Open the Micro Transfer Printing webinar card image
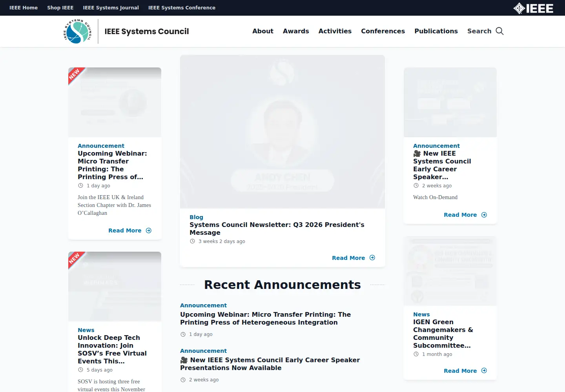 pos(115,102)
